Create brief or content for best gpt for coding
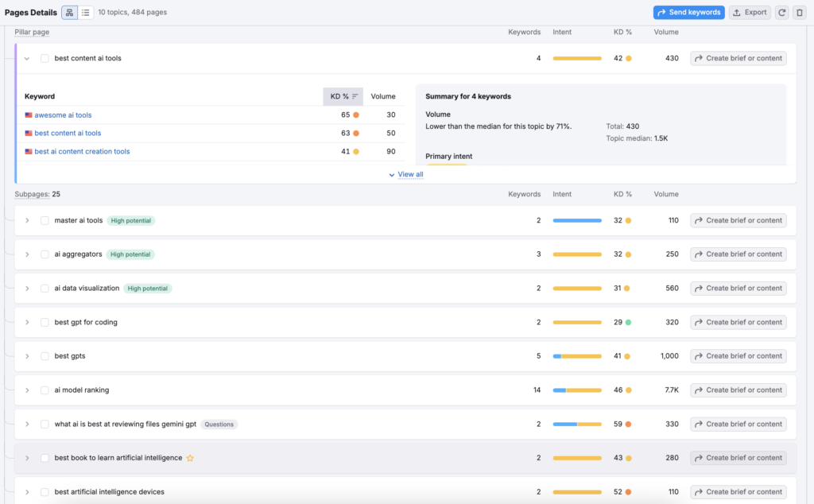Viewport: 814px width, 504px height. pyautogui.click(x=738, y=322)
